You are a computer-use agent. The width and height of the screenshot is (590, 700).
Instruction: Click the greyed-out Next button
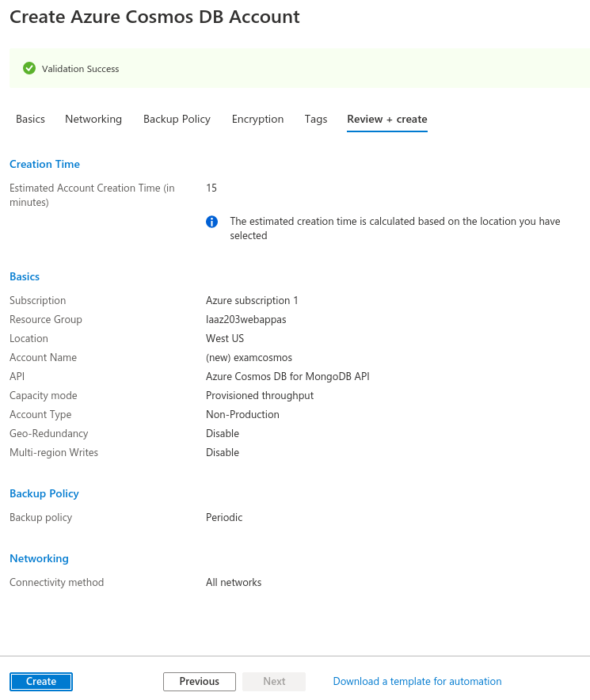point(274,681)
